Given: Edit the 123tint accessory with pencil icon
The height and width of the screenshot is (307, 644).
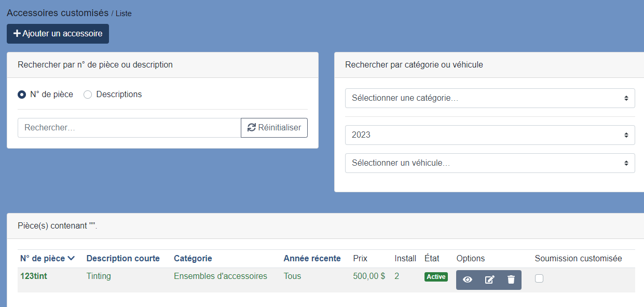Looking at the screenshot, I should coord(489,280).
